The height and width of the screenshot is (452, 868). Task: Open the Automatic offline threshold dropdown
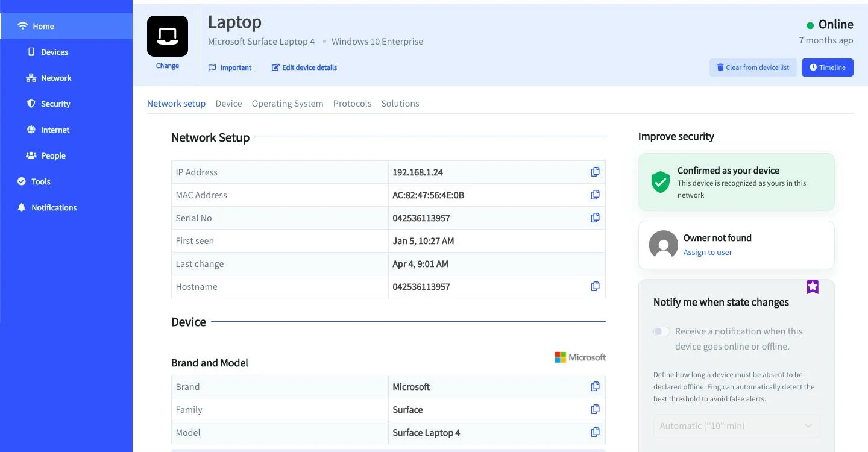click(x=737, y=425)
